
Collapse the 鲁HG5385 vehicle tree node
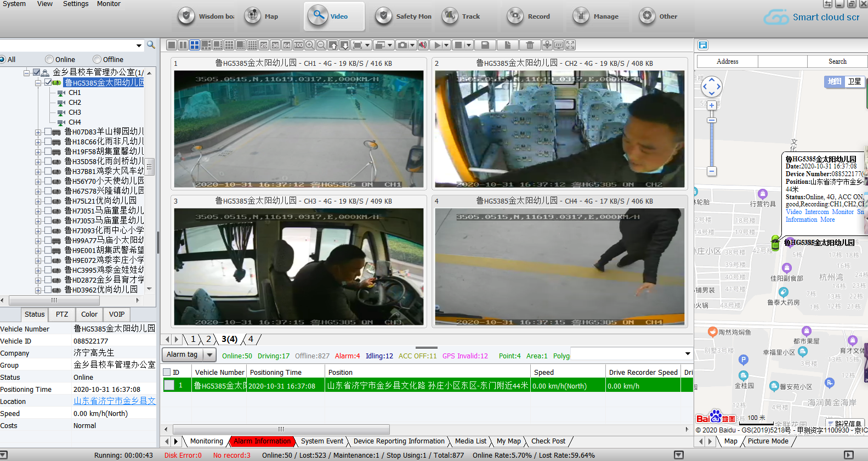(38, 83)
